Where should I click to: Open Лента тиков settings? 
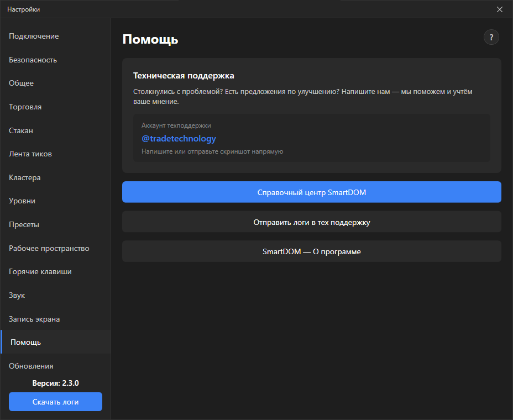tap(56, 154)
